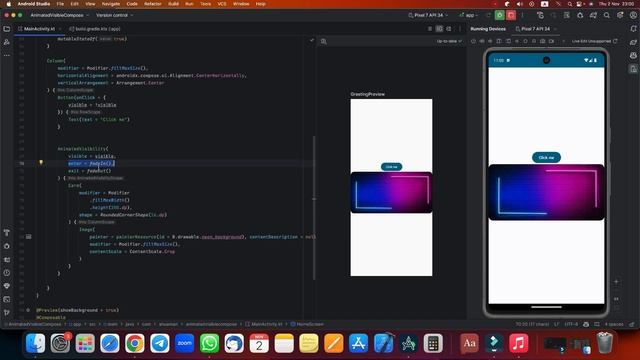Switch to the MainActivity.kt tab
The image size is (640, 360).
pos(39,29)
